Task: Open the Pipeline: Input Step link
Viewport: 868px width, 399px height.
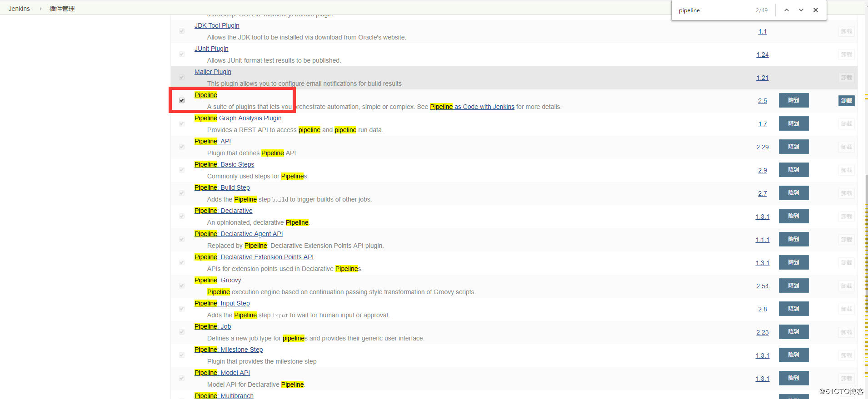Action: tap(222, 303)
